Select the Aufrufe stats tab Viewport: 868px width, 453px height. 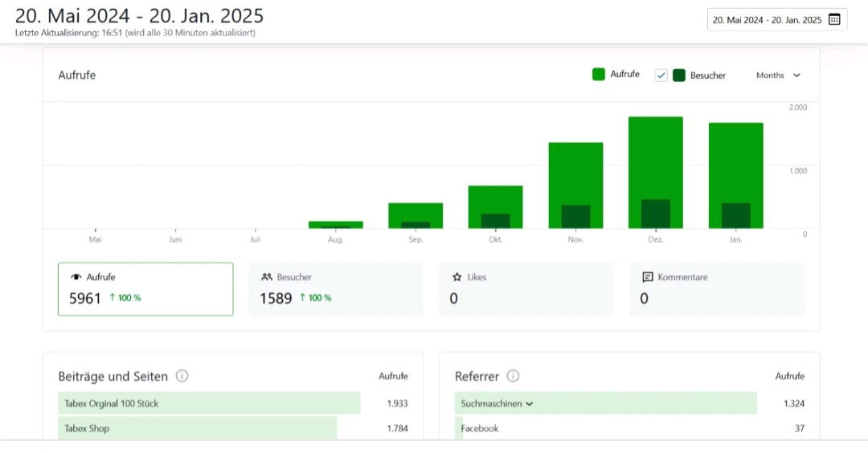tap(145, 289)
